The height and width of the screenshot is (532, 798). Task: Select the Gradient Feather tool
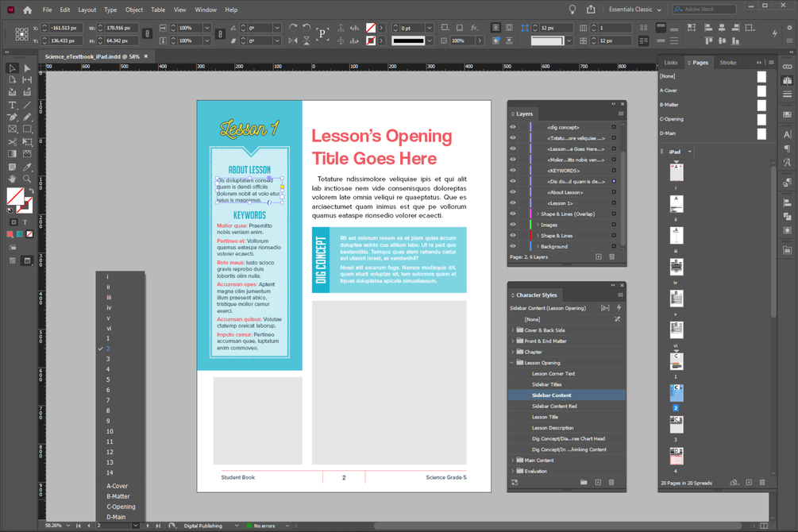27,154
